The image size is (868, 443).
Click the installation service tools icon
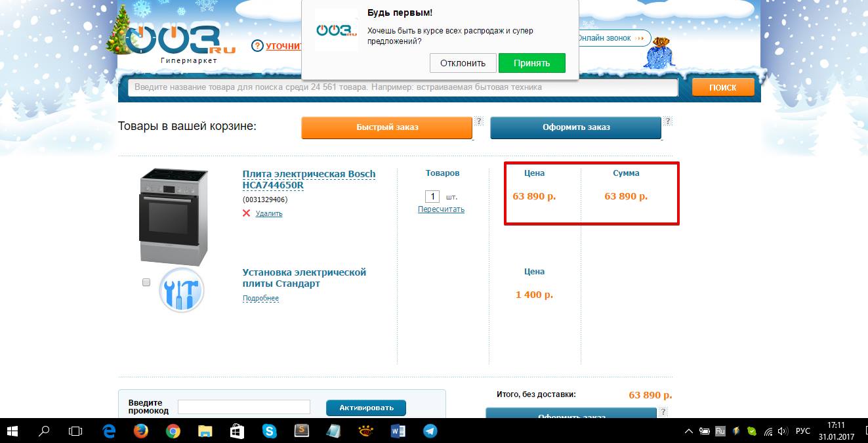pyautogui.click(x=182, y=290)
